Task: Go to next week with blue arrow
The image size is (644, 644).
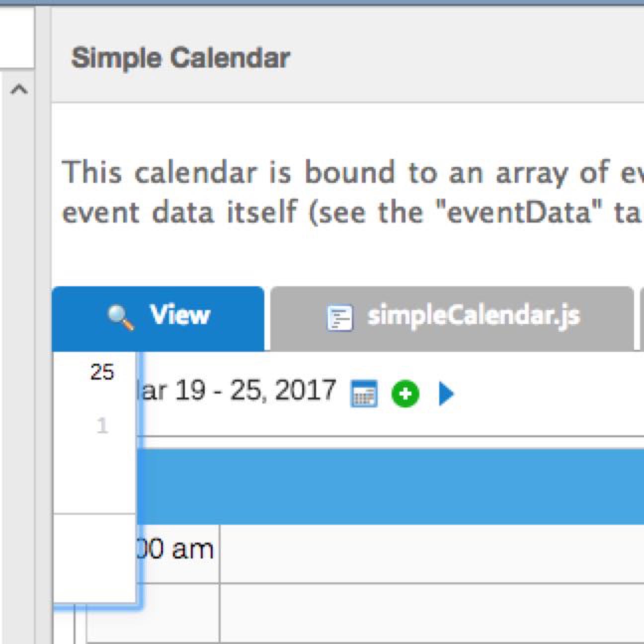Action: click(446, 394)
